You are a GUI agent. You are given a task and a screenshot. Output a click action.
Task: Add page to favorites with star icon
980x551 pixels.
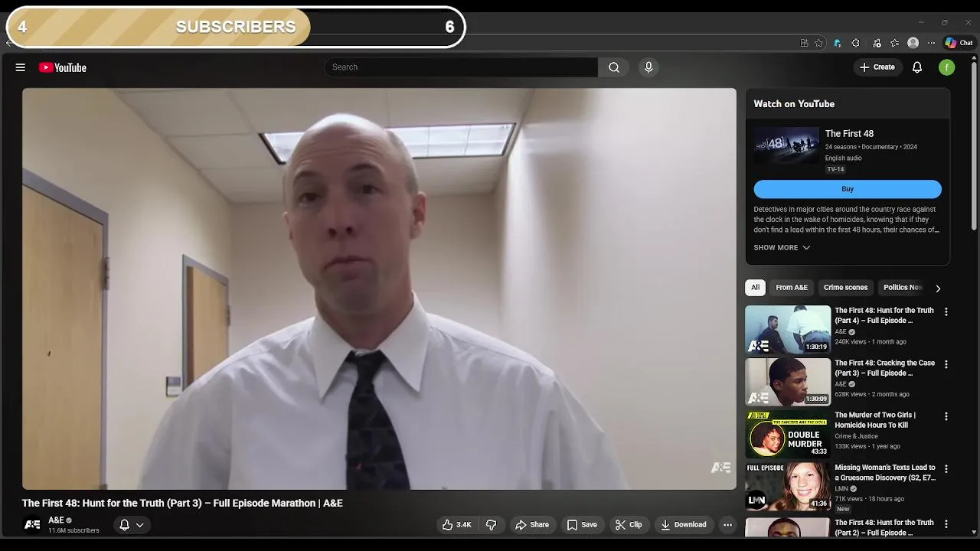(818, 43)
